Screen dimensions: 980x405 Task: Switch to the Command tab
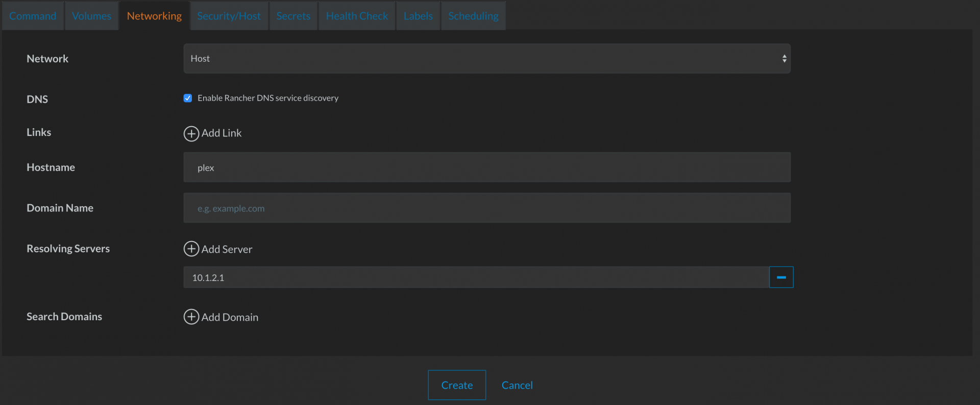pos(33,16)
